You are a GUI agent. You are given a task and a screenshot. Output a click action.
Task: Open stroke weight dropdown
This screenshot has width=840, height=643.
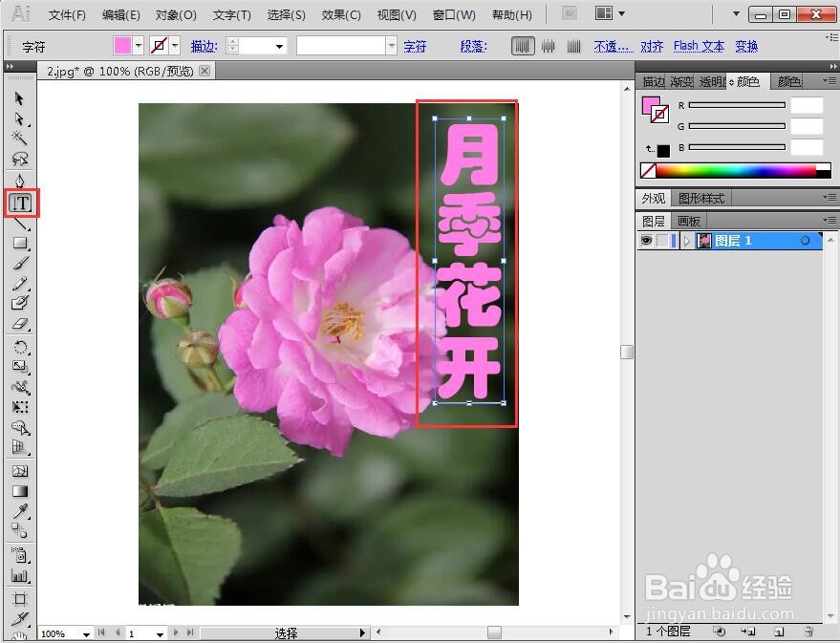[279, 47]
